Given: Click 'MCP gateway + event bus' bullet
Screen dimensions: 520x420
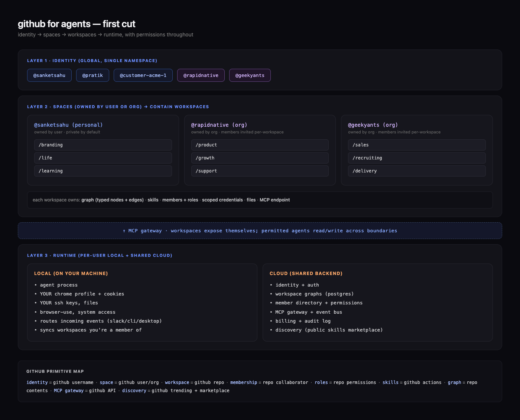Looking at the screenshot, I should point(306,312).
